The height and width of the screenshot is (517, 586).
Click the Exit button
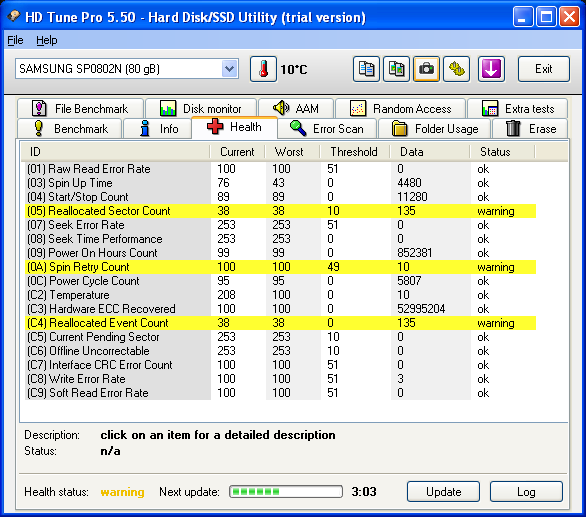coord(543,69)
